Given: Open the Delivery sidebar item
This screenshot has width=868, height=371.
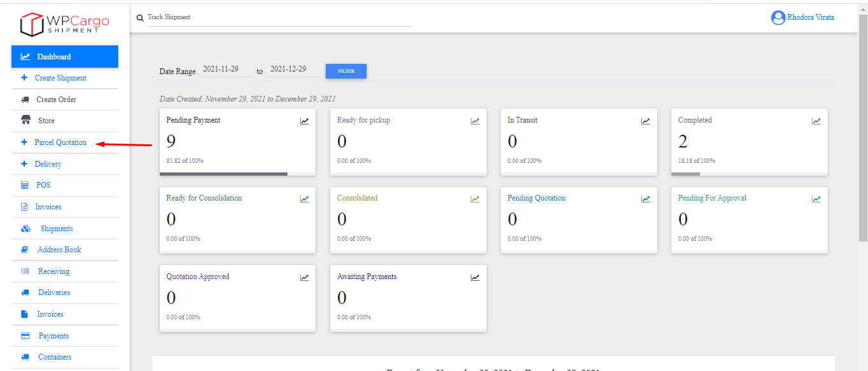Looking at the screenshot, I should pyautogui.click(x=48, y=164).
